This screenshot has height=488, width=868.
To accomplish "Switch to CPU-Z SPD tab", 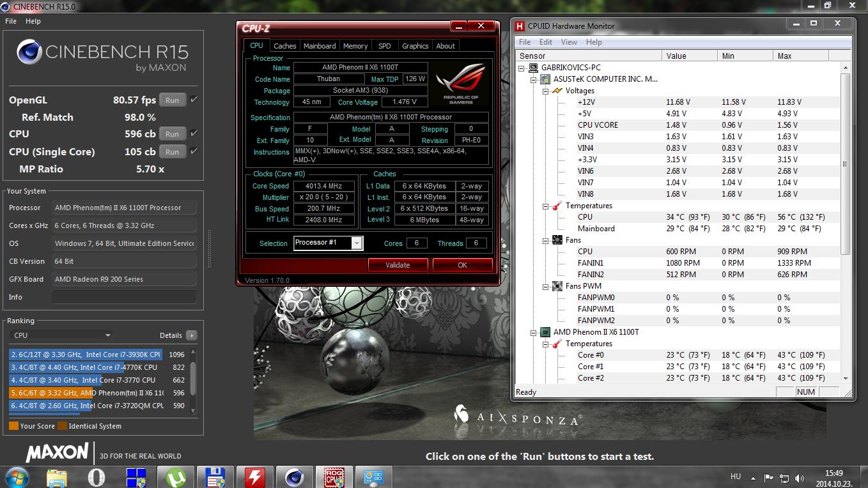I will tap(384, 46).
